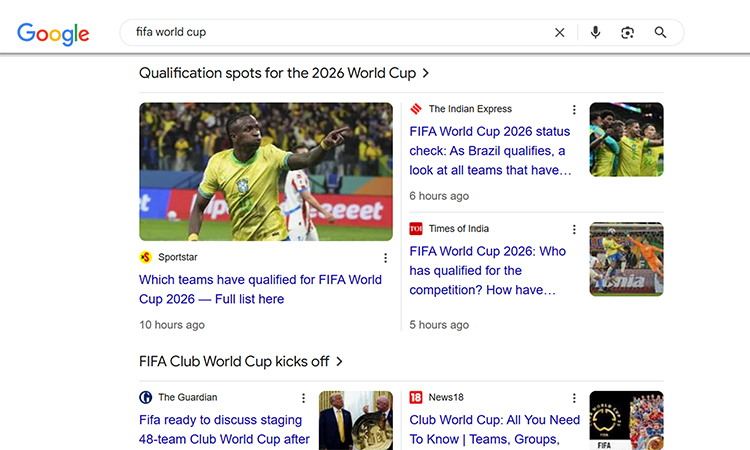Click 'Times of India' source name text

click(459, 229)
